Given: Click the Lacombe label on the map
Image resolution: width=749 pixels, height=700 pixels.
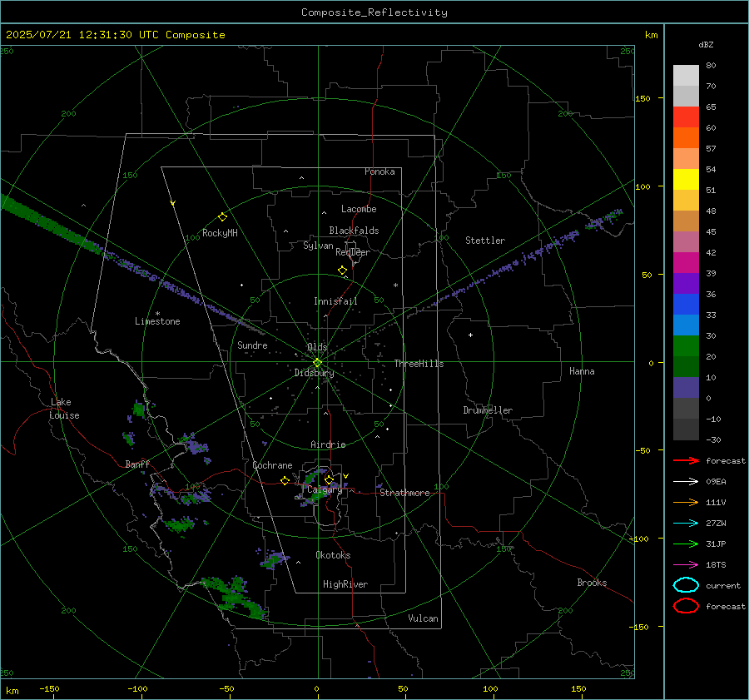Looking at the screenshot, I should pos(359,209).
